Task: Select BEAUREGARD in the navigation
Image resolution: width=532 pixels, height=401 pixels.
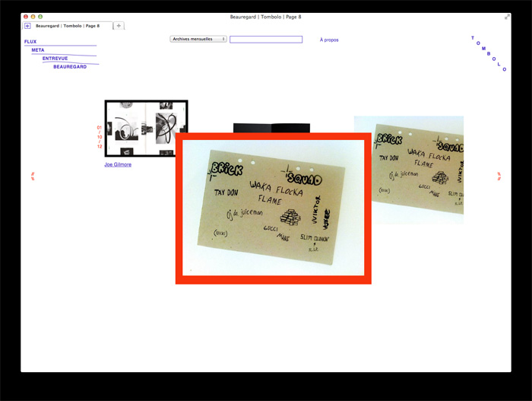Action: click(70, 67)
